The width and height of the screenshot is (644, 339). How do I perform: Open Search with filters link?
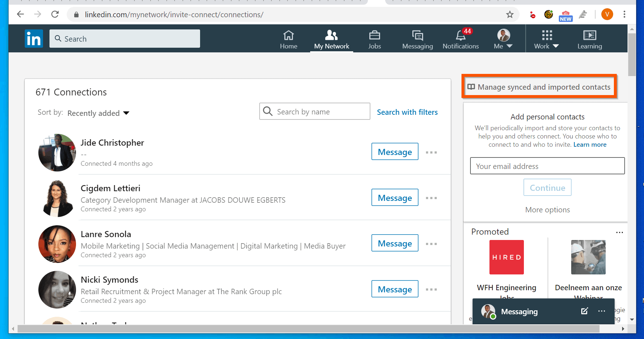407,112
